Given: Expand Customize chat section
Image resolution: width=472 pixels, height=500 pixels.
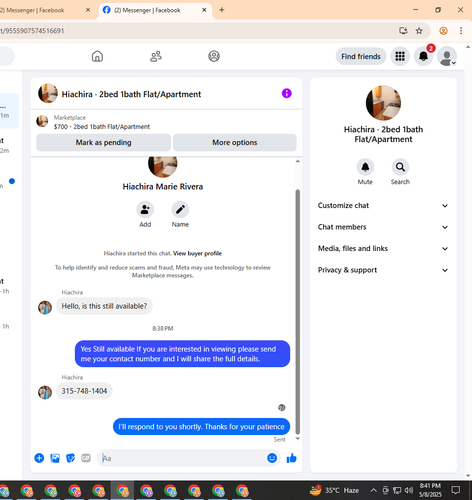Looking at the screenshot, I should (x=383, y=206).
